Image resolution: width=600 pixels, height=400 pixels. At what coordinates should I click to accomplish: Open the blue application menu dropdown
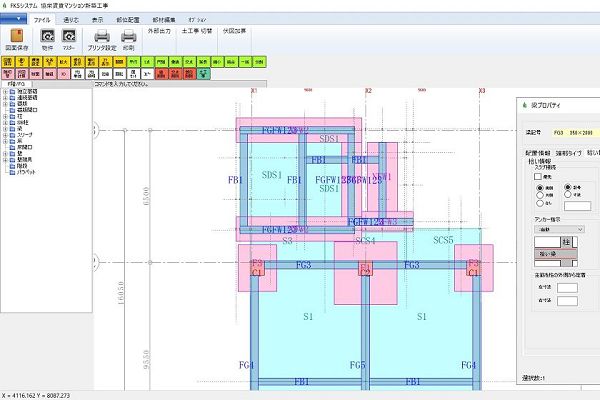pyautogui.click(x=13, y=18)
